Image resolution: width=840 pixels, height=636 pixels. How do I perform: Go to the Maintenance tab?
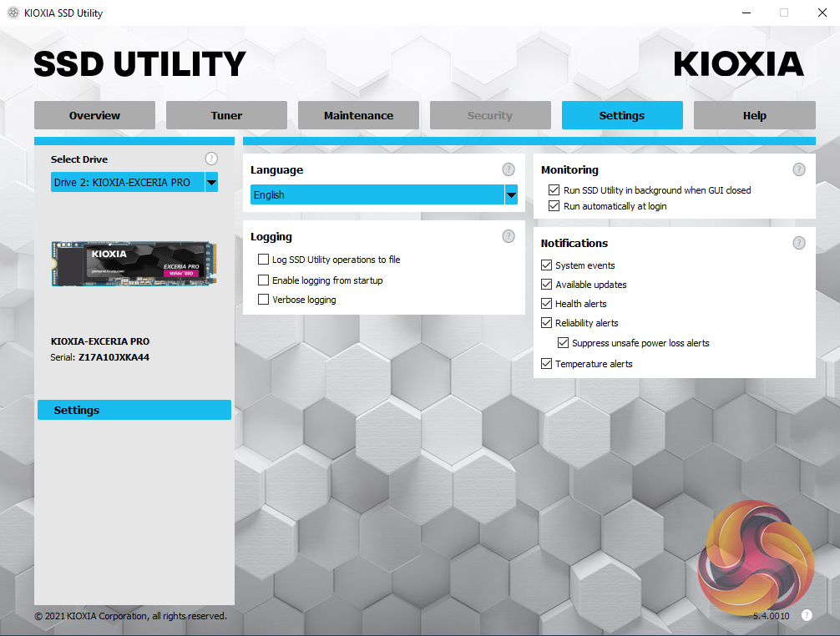358,115
